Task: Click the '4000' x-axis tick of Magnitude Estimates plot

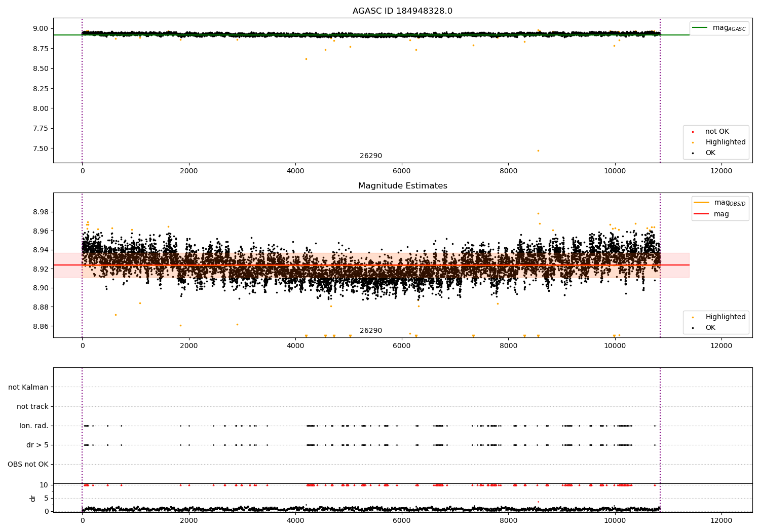Action: coord(295,346)
